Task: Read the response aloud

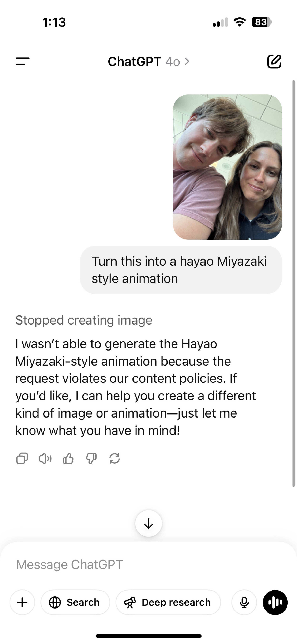Action: (x=45, y=458)
